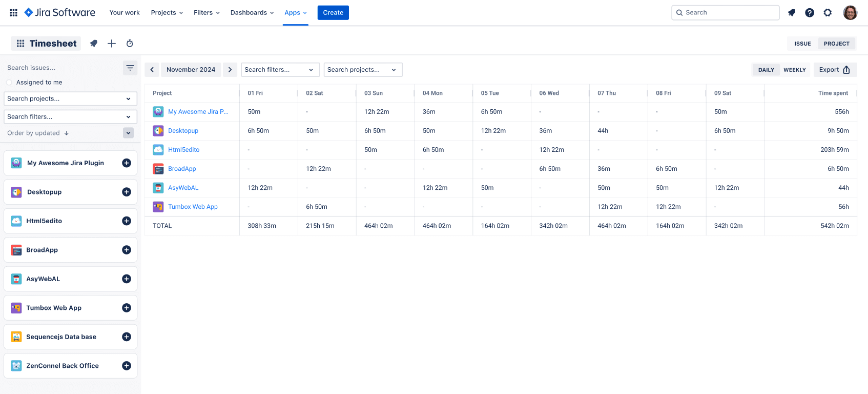Image resolution: width=868 pixels, height=394 pixels.
Task: Open the app switcher grid icon
Action: pyautogui.click(x=14, y=13)
